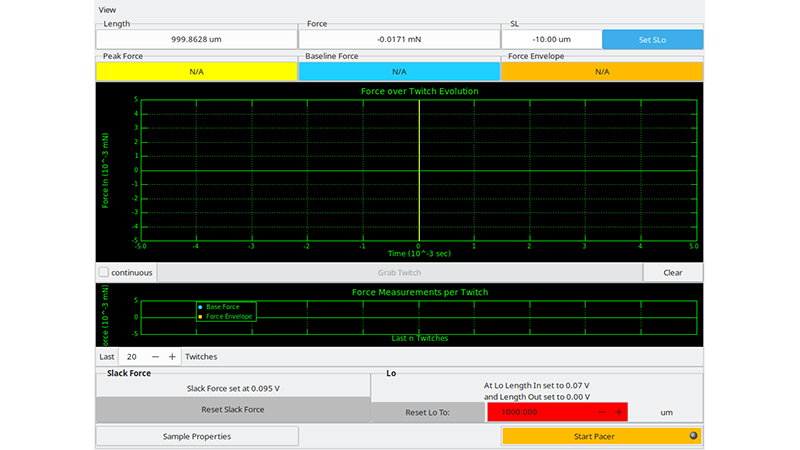Screen dimensions: 800x450
Task: Increase Last Twitches count with plus icon
Action: pos(172,357)
